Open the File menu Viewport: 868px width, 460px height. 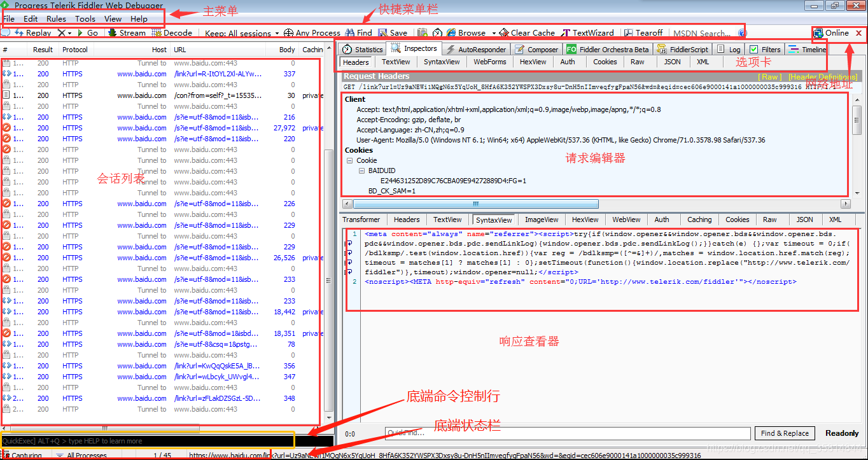9,18
